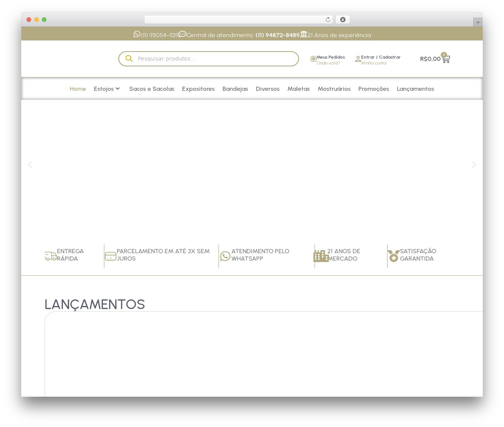Image resolution: width=504 pixels, height=427 pixels.
Task: Click the delivery truck icon for Entrega Rápida
Action: [51, 256]
